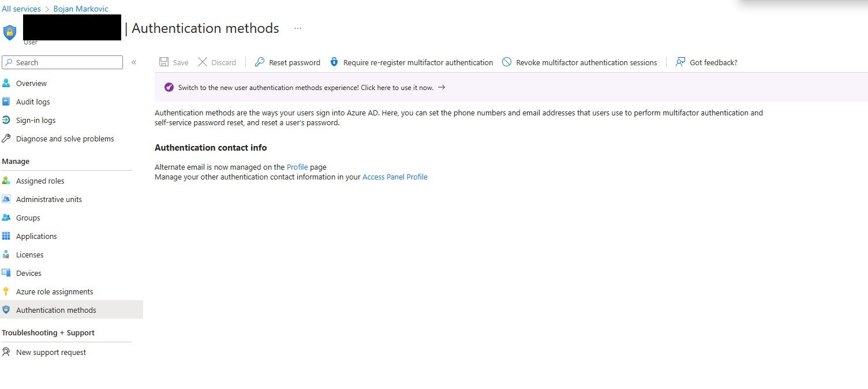Image resolution: width=868 pixels, height=389 pixels.
Task: Click the Azure role assignments key icon
Action: (6, 291)
